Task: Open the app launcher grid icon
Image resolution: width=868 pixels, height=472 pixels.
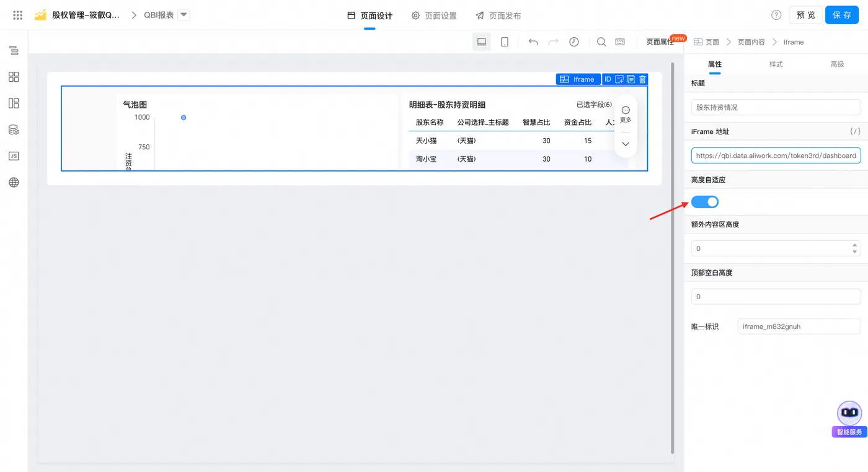Action: (x=17, y=15)
